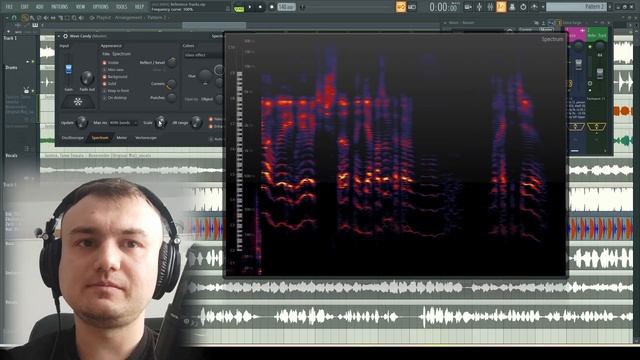640x360 pixels.
Task: Open the EDIT menu
Action: (x=24, y=7)
